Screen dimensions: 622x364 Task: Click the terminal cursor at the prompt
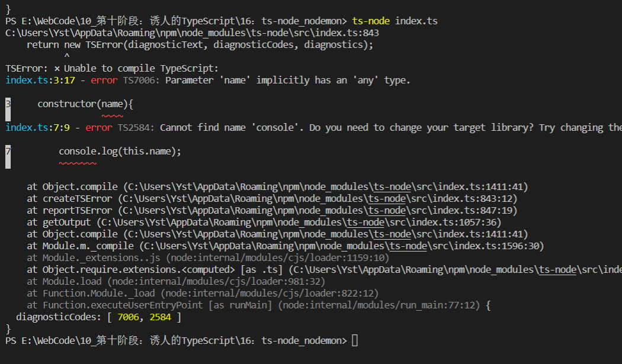coord(355,340)
